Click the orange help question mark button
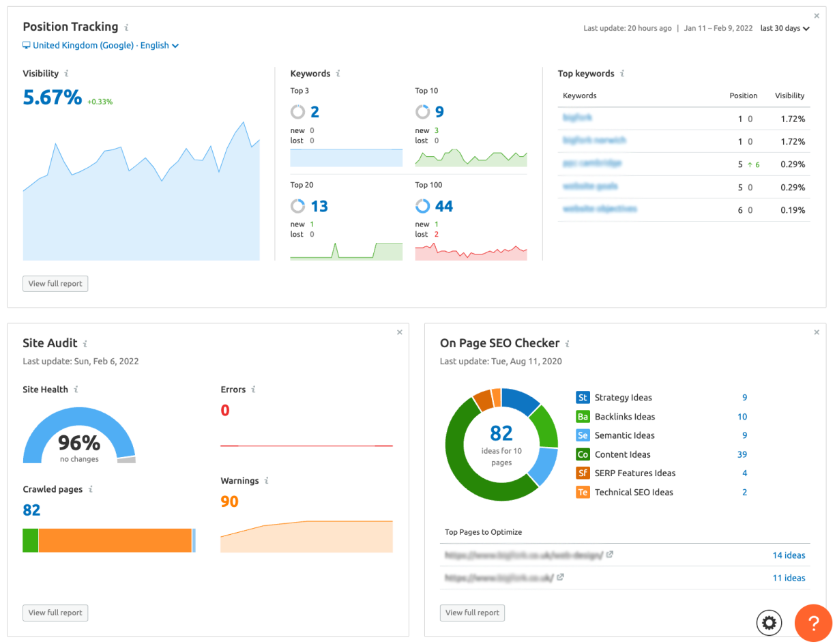This screenshot has width=835, height=644. pyautogui.click(x=813, y=623)
